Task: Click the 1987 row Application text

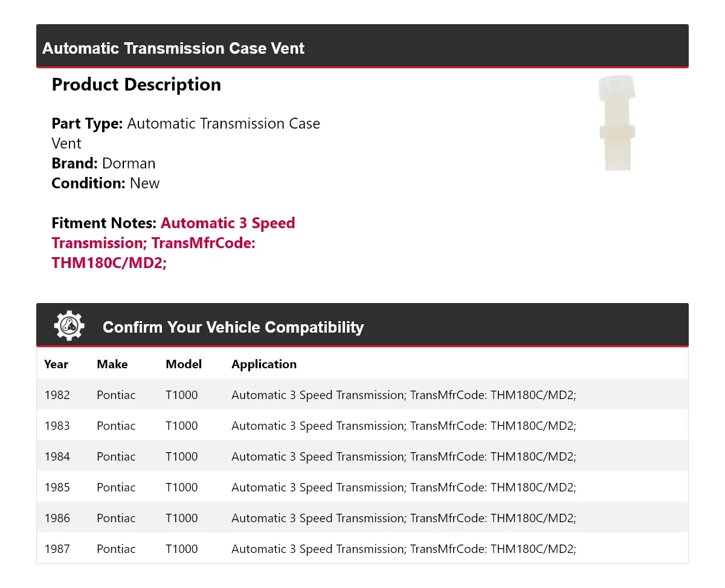Action: [x=404, y=549]
